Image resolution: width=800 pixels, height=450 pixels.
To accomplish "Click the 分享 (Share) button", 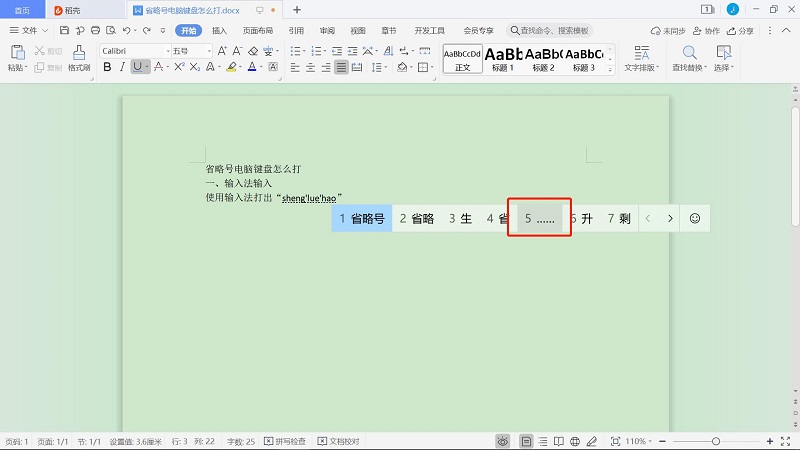I will [x=741, y=31].
